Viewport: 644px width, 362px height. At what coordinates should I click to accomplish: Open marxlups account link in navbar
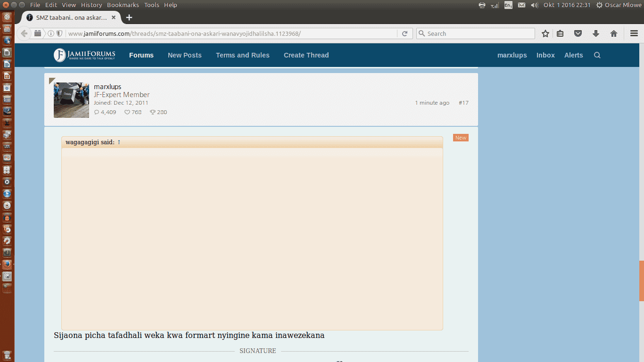tap(512, 55)
